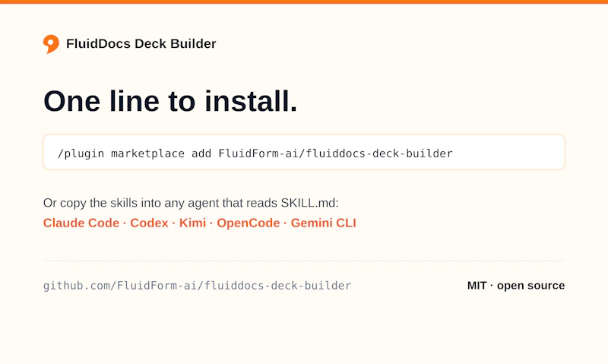Click the Kimi label
Screen dimensions: 608x364
point(193,223)
